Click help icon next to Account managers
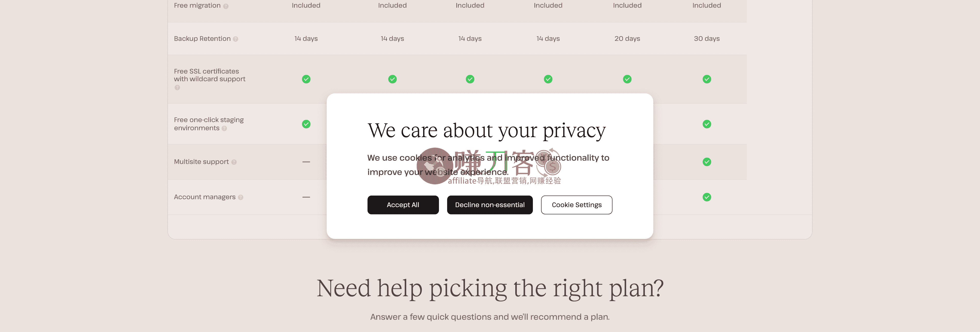 coord(240,197)
